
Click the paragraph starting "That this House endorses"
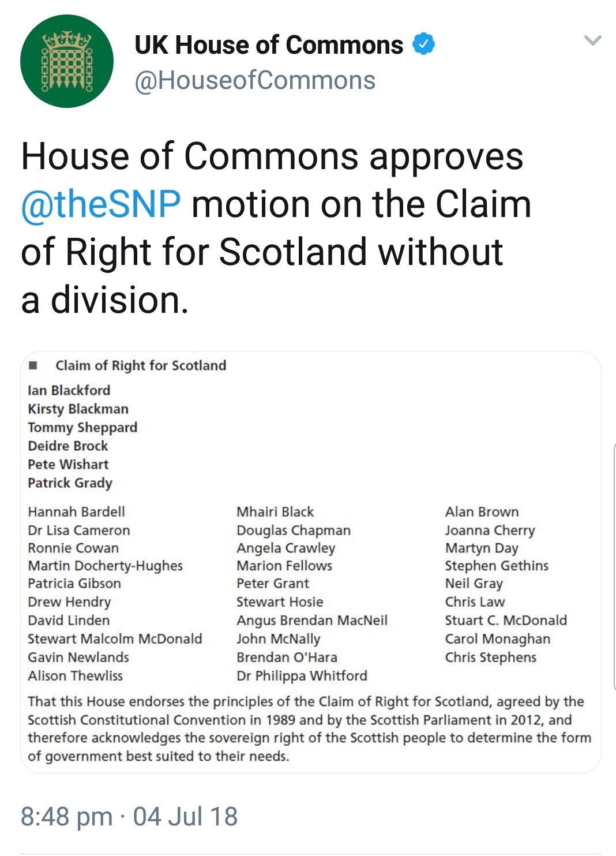tap(309, 728)
